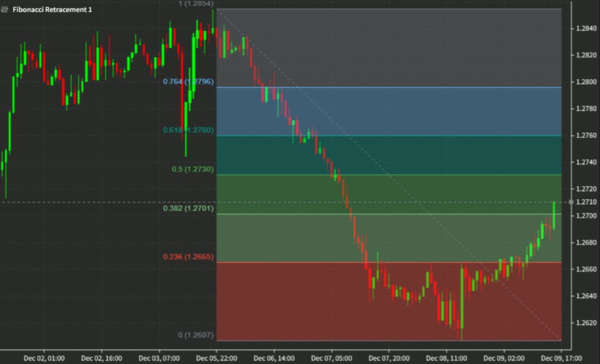
Task: Click the 1 (1.2854) Fibonacci level label
Action: pos(195,4)
